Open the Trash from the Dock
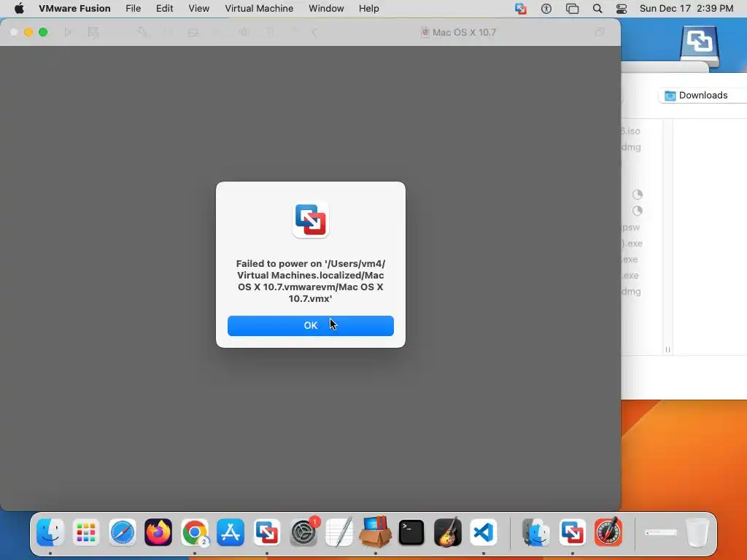This screenshot has width=747, height=560. click(697, 532)
